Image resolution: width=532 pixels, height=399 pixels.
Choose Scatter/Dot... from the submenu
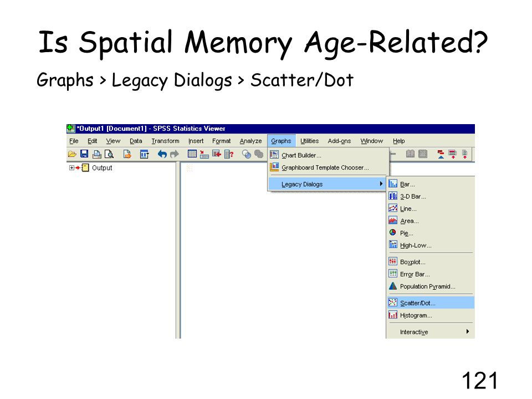click(x=431, y=303)
